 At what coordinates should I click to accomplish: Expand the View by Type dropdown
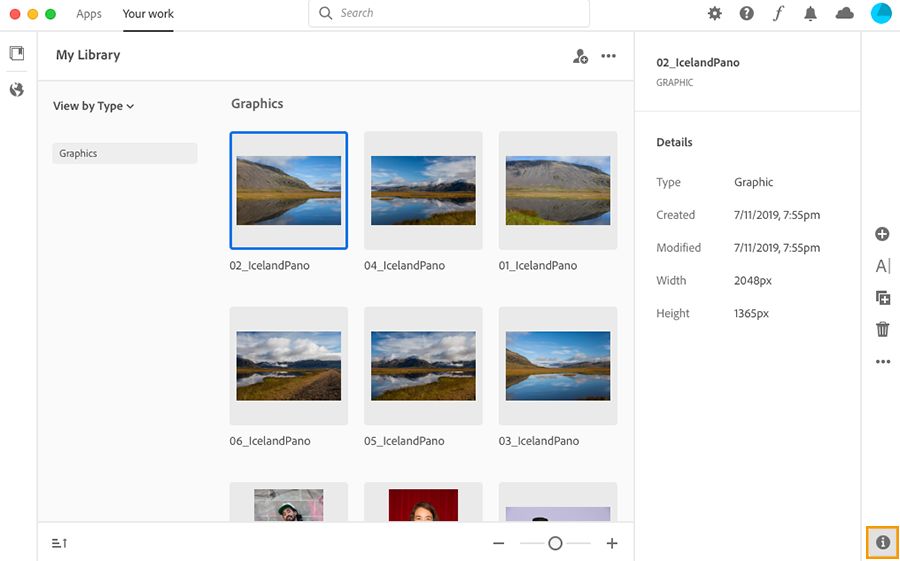(93, 106)
